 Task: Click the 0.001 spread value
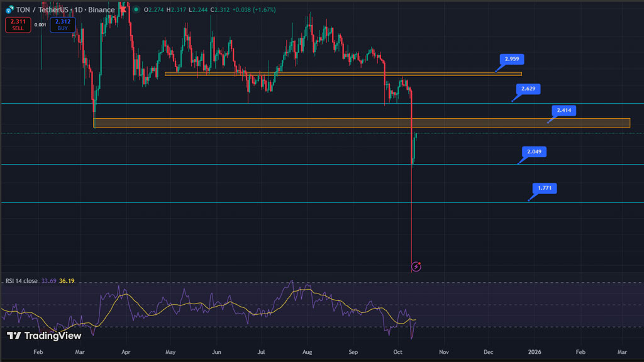(x=40, y=25)
